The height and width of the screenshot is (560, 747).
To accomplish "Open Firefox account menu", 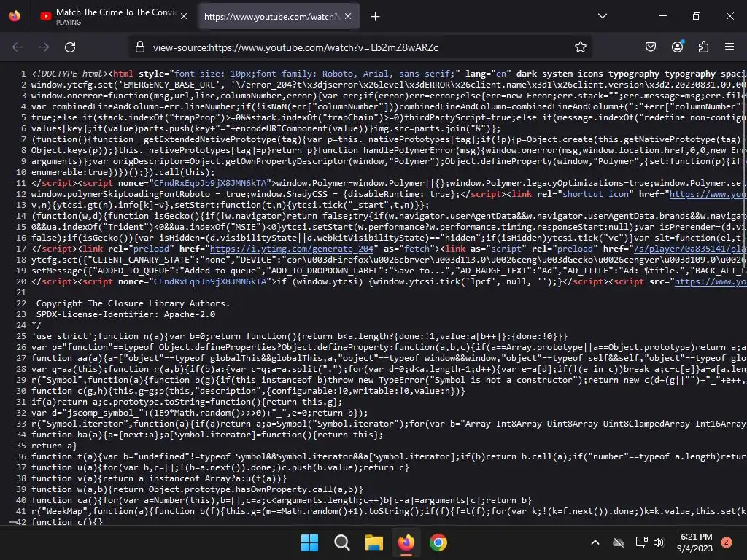I will pos(678,47).
